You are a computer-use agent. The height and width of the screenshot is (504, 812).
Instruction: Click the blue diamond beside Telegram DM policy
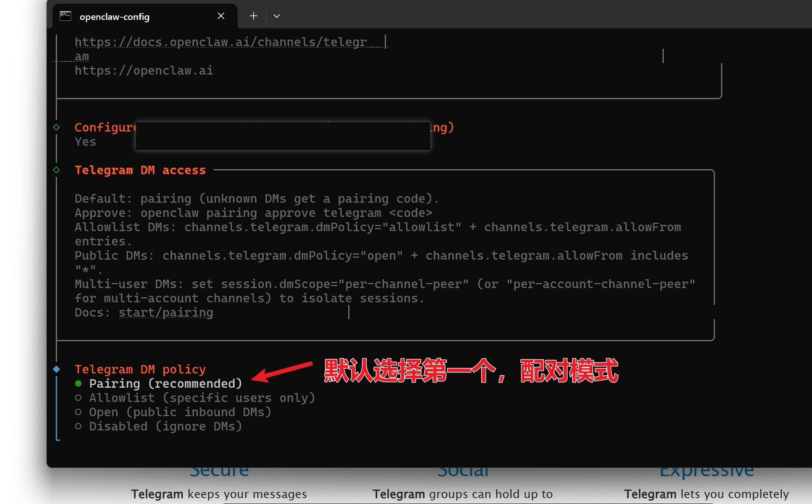point(56,369)
